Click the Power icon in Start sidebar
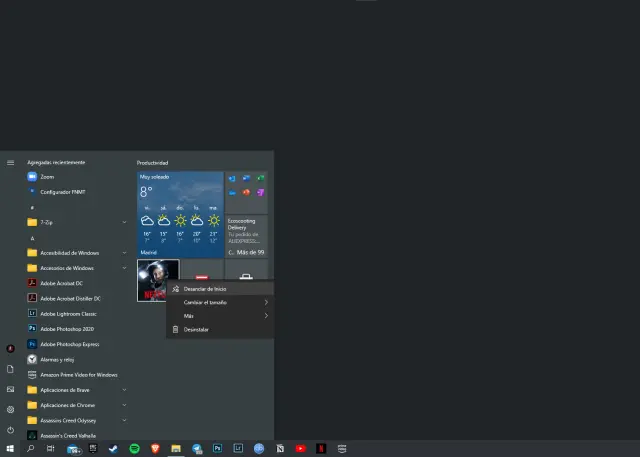 (x=10, y=429)
